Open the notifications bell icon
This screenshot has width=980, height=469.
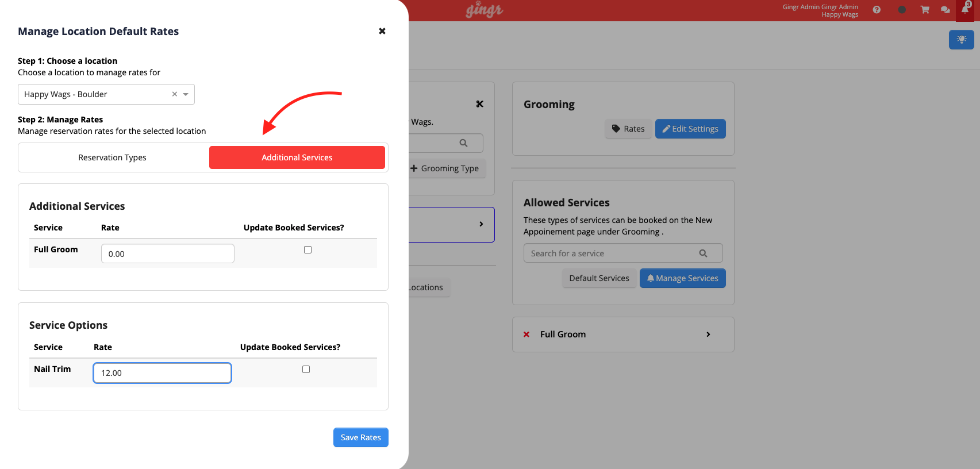965,10
